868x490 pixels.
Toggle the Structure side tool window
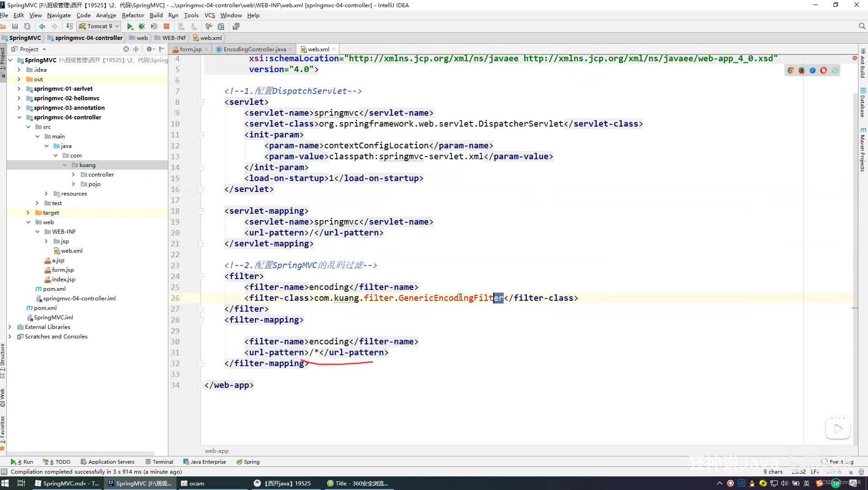click(3, 361)
